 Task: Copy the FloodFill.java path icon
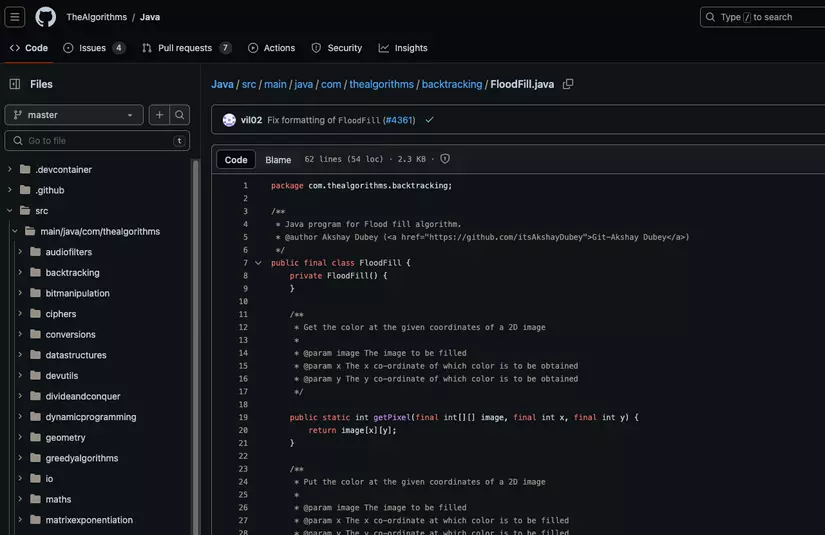[568, 84]
